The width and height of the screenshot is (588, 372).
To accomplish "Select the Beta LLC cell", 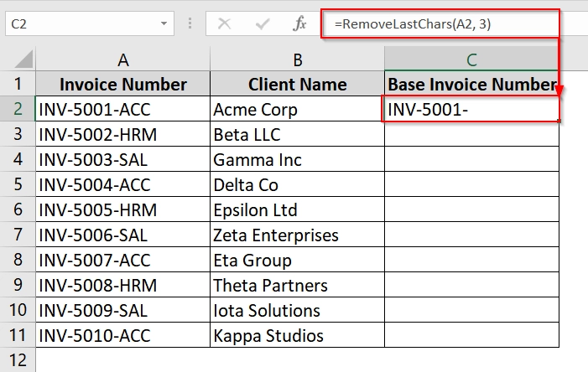I will pos(298,134).
